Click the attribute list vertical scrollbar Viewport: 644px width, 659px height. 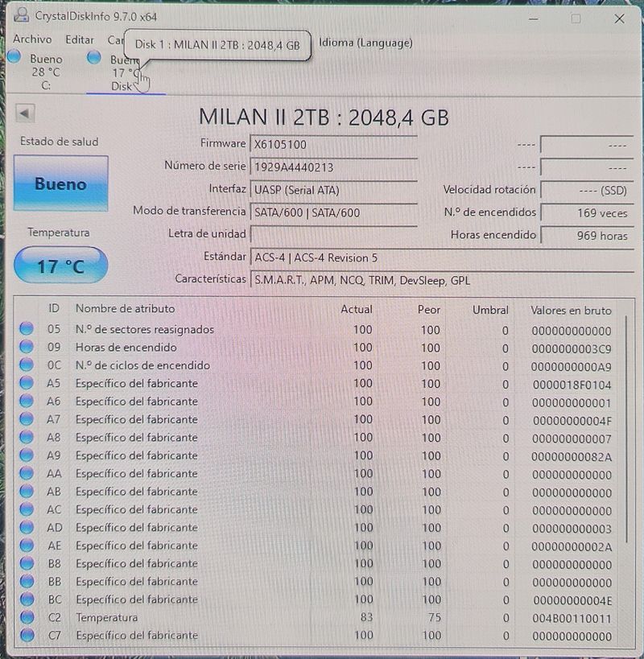tap(626, 429)
